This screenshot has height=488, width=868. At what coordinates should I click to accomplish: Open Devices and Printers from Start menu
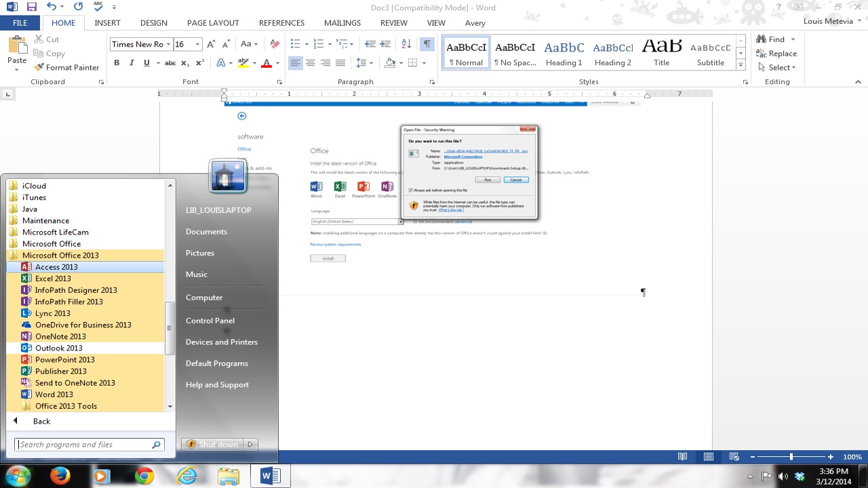tap(221, 342)
